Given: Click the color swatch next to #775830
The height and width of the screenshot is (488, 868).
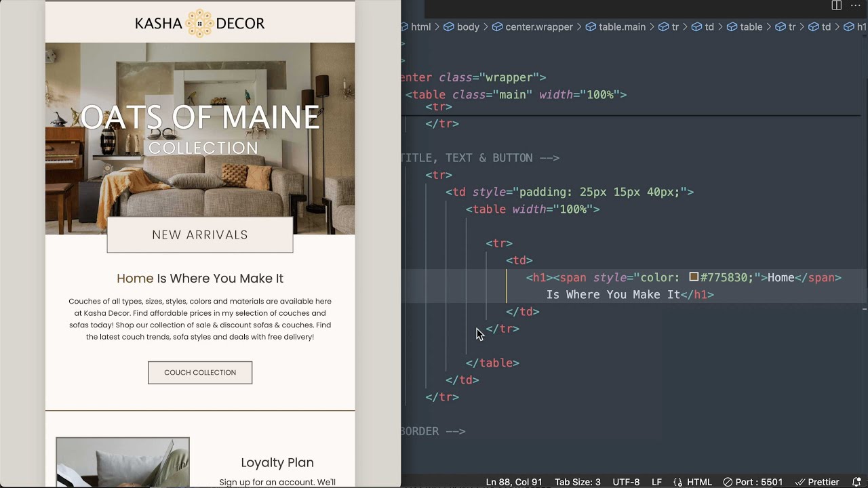Looking at the screenshot, I should coord(694,277).
